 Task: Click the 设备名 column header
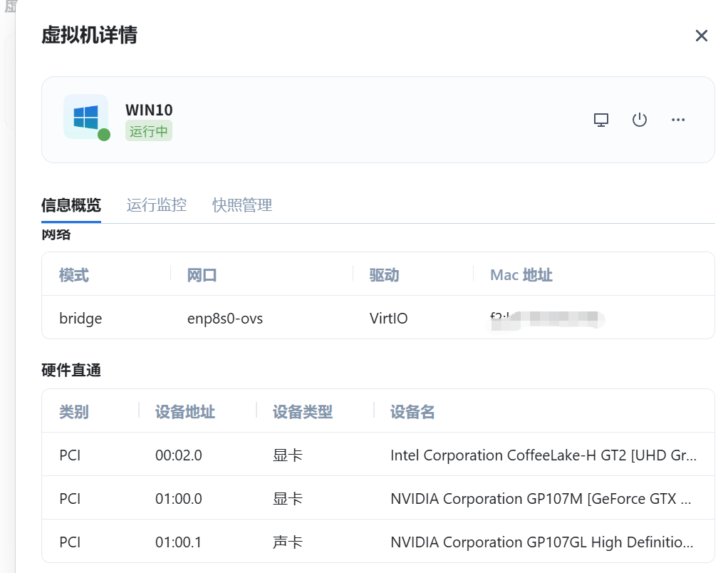412,412
